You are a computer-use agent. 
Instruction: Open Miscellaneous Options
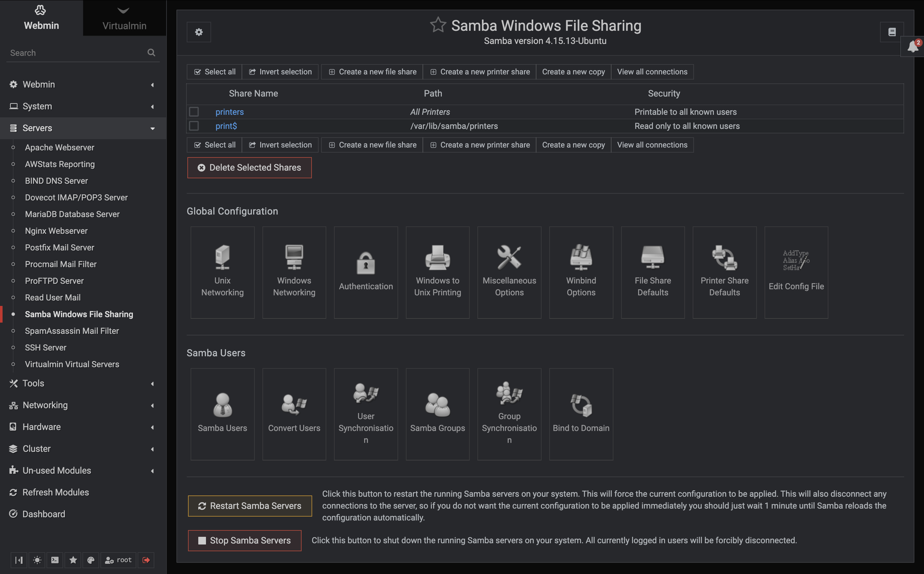pyautogui.click(x=509, y=272)
